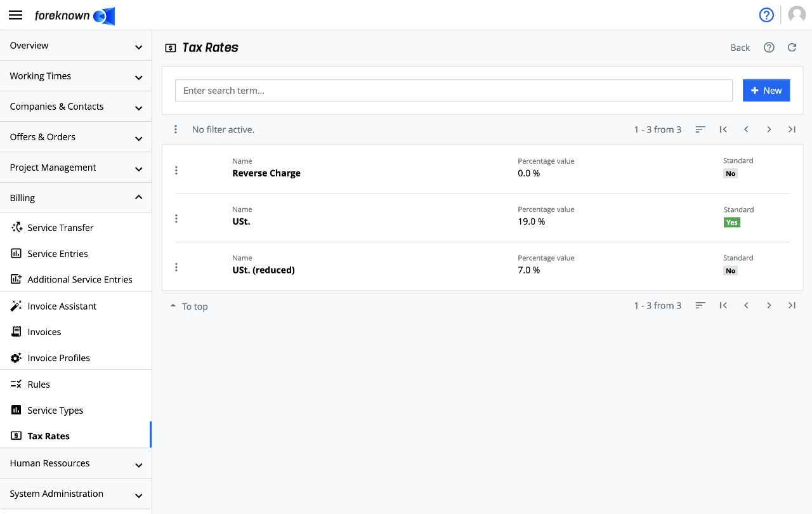The height and width of the screenshot is (514, 812).
Task: Expand Companies & Contacts section
Action: click(75, 107)
